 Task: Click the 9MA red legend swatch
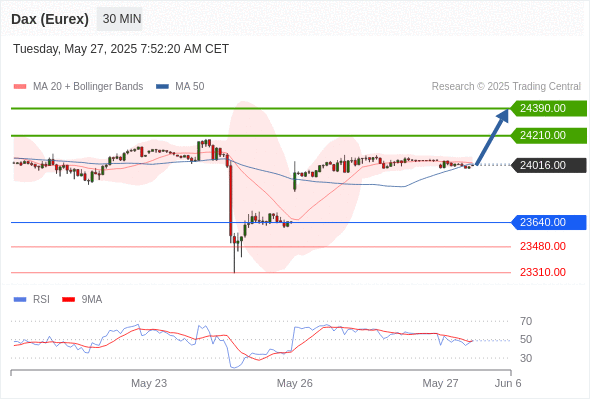68,300
